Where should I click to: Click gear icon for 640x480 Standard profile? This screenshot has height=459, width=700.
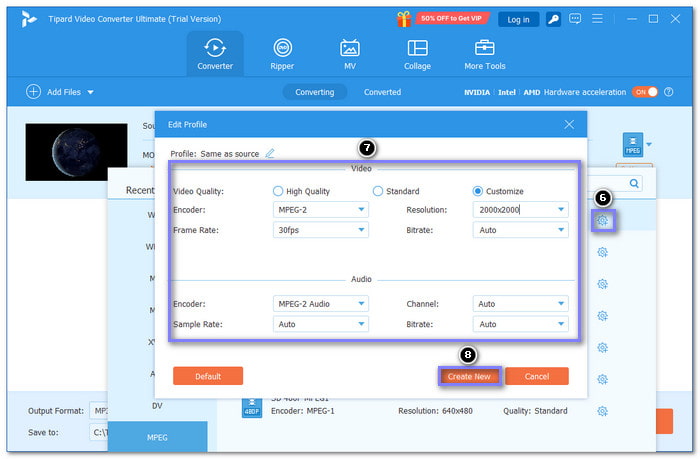click(603, 411)
